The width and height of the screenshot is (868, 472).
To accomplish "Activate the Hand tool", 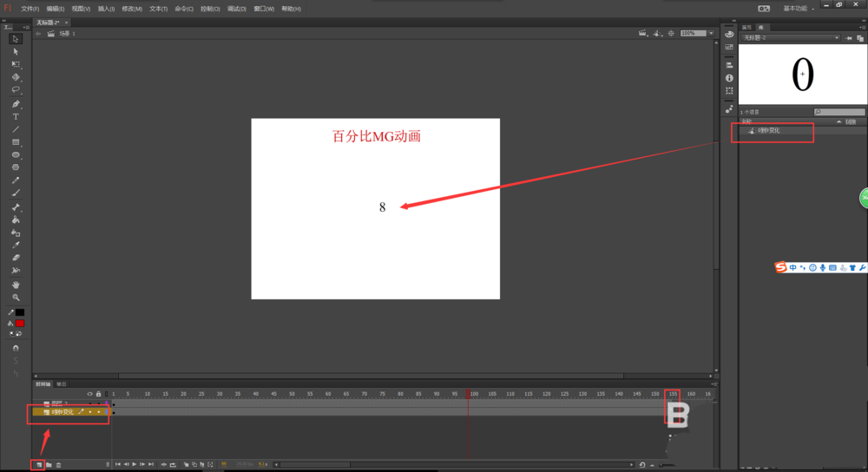I will (x=16, y=285).
